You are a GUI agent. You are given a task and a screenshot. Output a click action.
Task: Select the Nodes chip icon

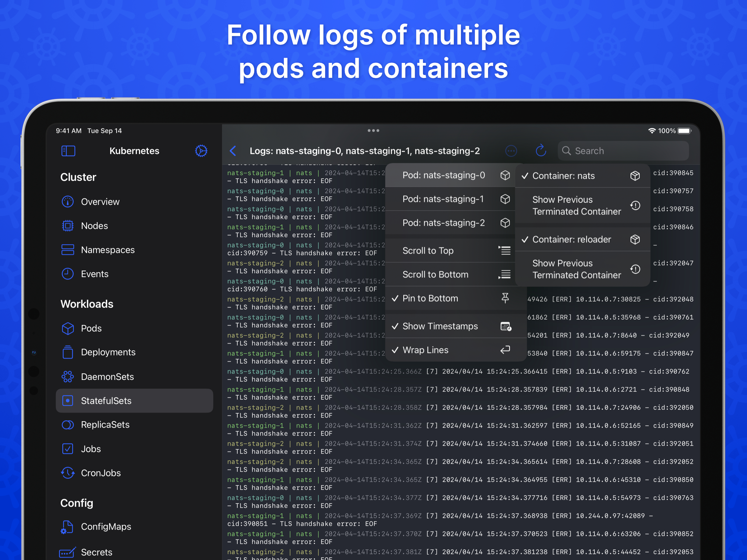68,226
